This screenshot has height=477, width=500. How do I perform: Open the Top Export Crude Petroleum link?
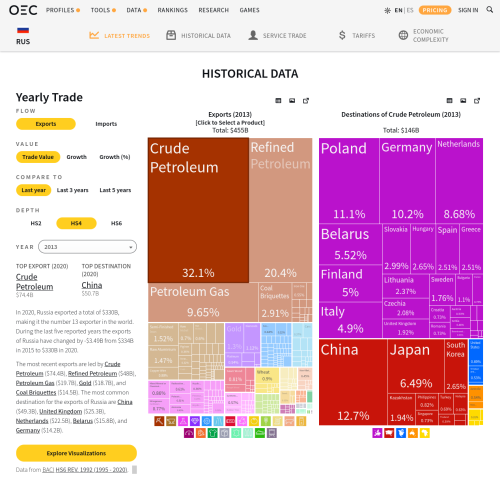click(34, 282)
